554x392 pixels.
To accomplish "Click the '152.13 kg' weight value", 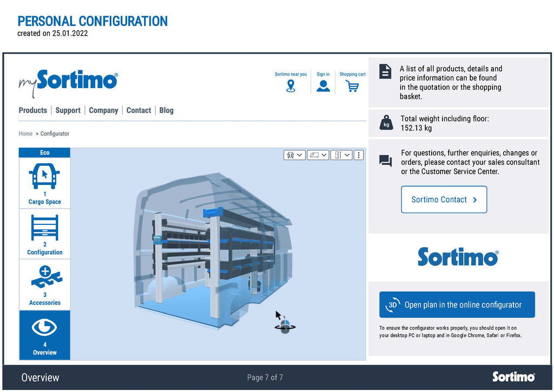I will pyautogui.click(x=416, y=128).
